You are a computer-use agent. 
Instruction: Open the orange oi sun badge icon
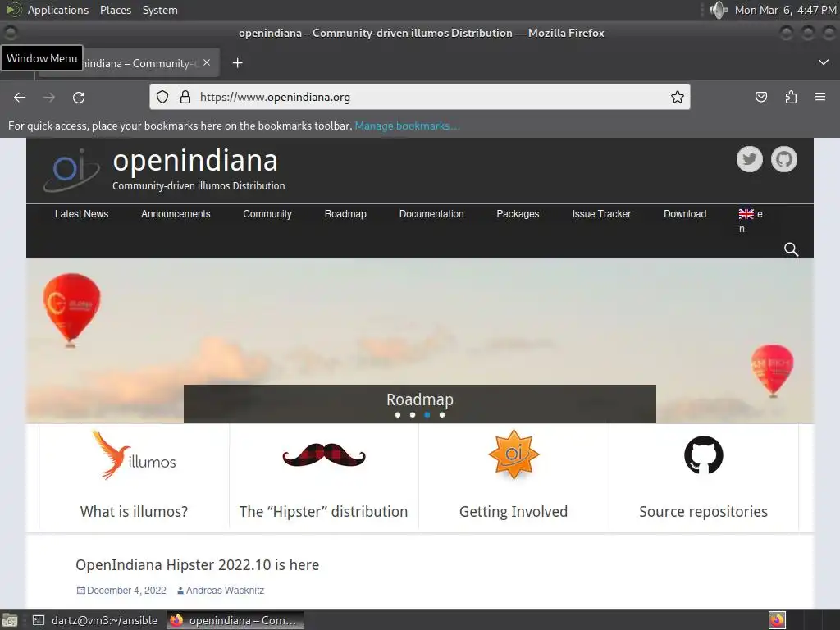coord(514,454)
